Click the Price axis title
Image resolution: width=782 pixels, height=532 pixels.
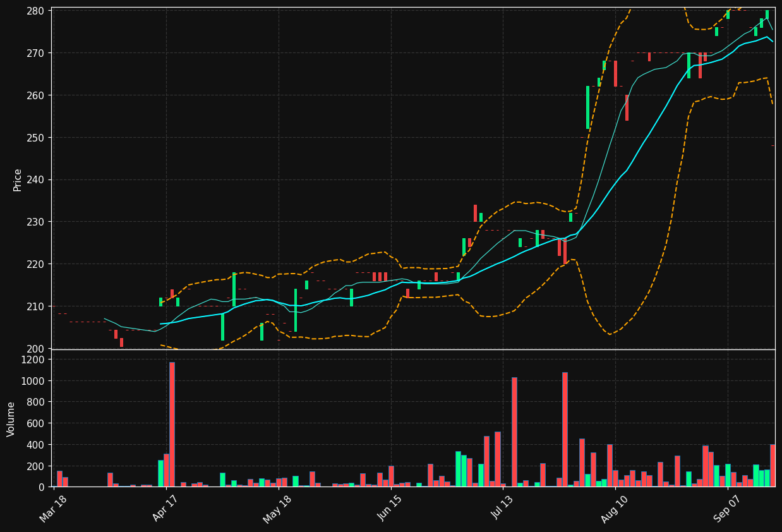17,180
